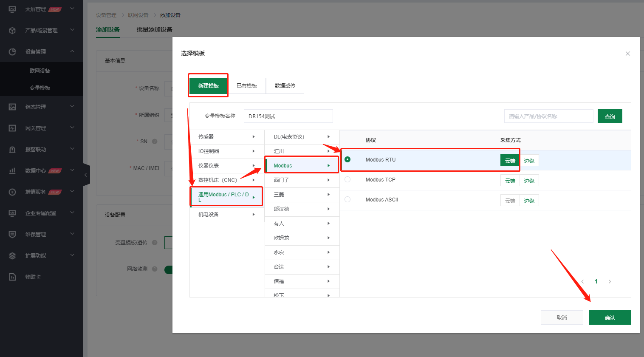
Task: Click the 物联卡 SIM card icon
Action: pyautogui.click(x=12, y=277)
